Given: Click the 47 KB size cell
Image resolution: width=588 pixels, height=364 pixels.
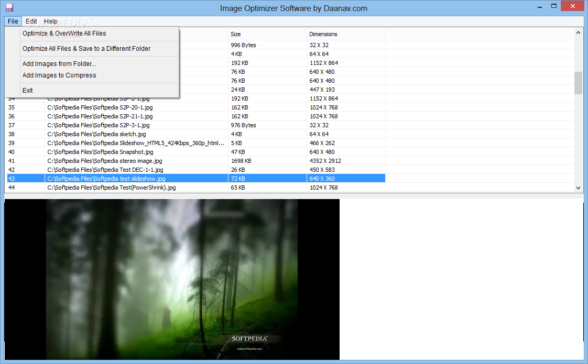Looking at the screenshot, I should point(267,152).
